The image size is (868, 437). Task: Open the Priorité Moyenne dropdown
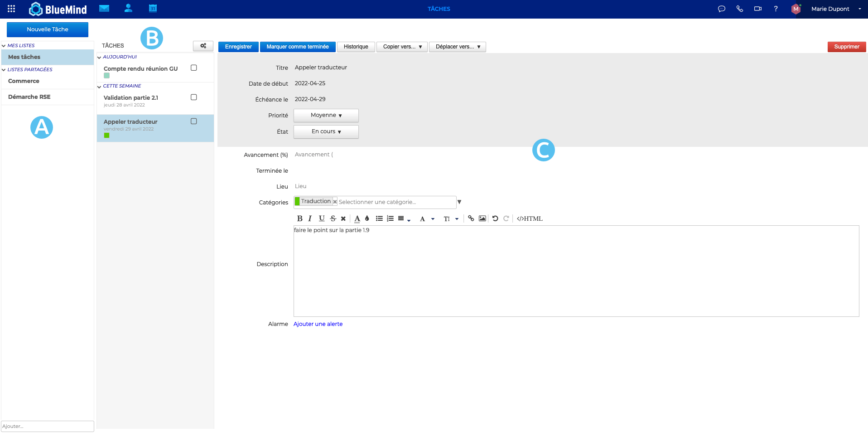pyautogui.click(x=326, y=116)
